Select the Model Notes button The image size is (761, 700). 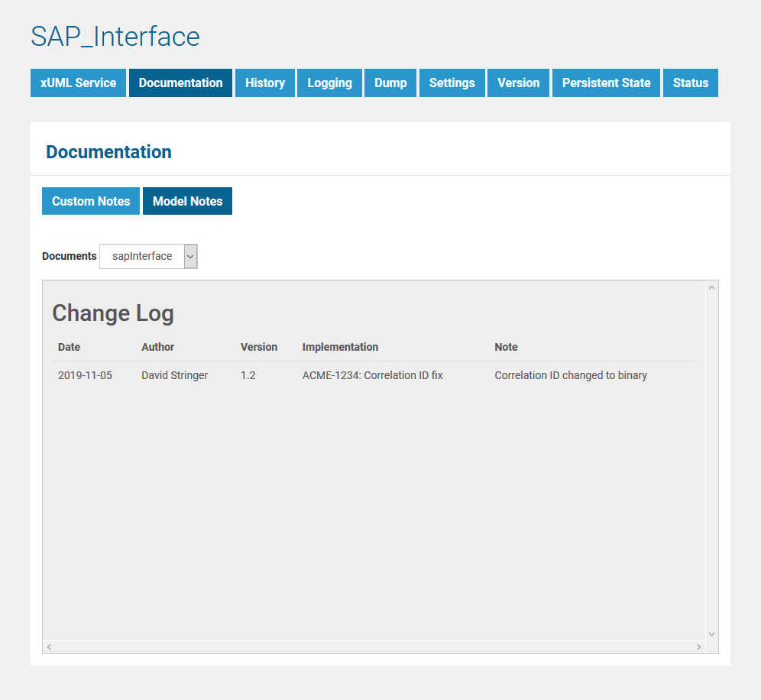[x=187, y=201]
